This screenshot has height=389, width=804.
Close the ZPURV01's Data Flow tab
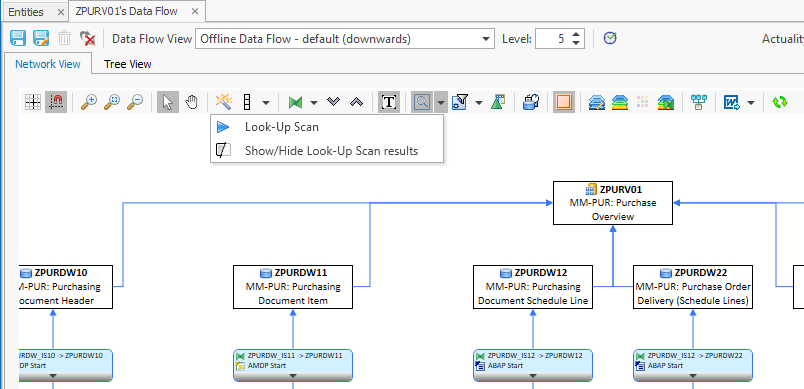195,11
